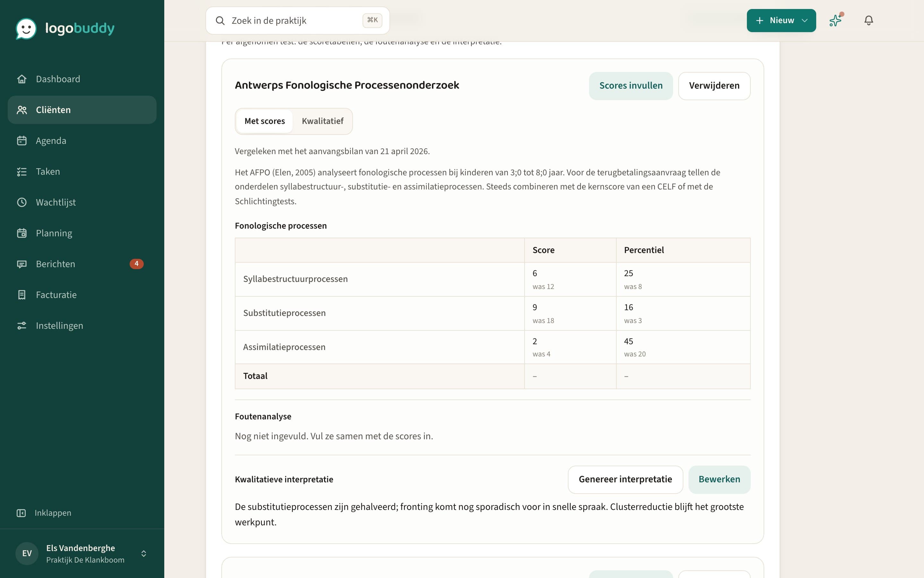Click the Percentiel column header
The image size is (924, 578).
(644, 250)
